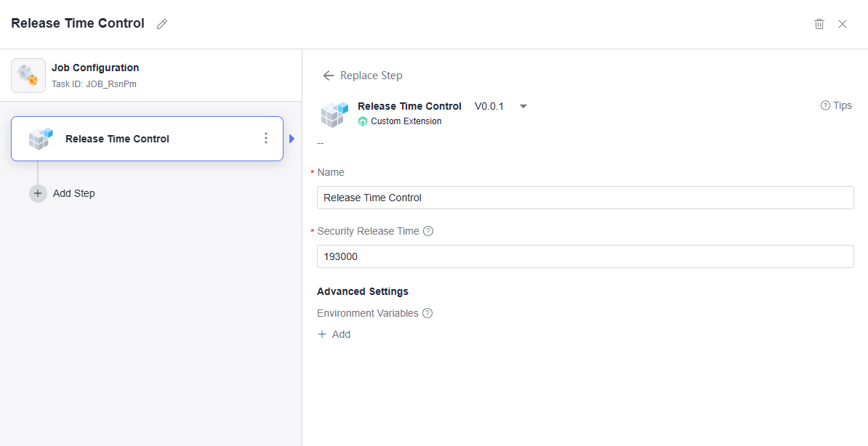
Task: Click the pencil edit title icon
Action: 162,24
